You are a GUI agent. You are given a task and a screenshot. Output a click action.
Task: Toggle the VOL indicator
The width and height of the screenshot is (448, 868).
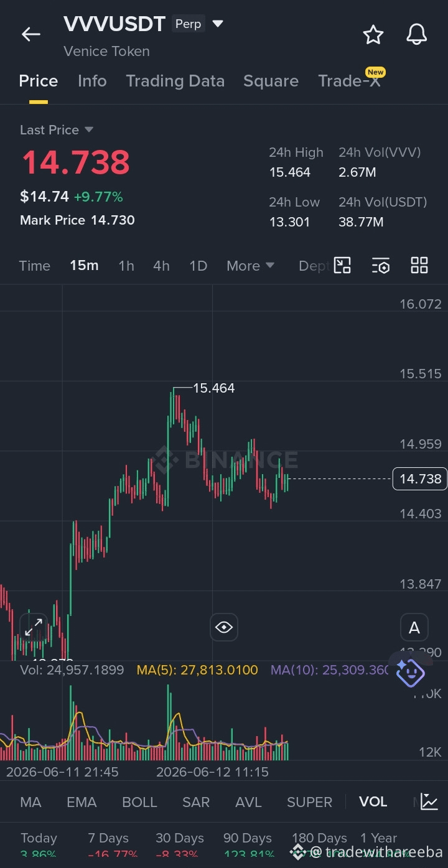coord(373,802)
